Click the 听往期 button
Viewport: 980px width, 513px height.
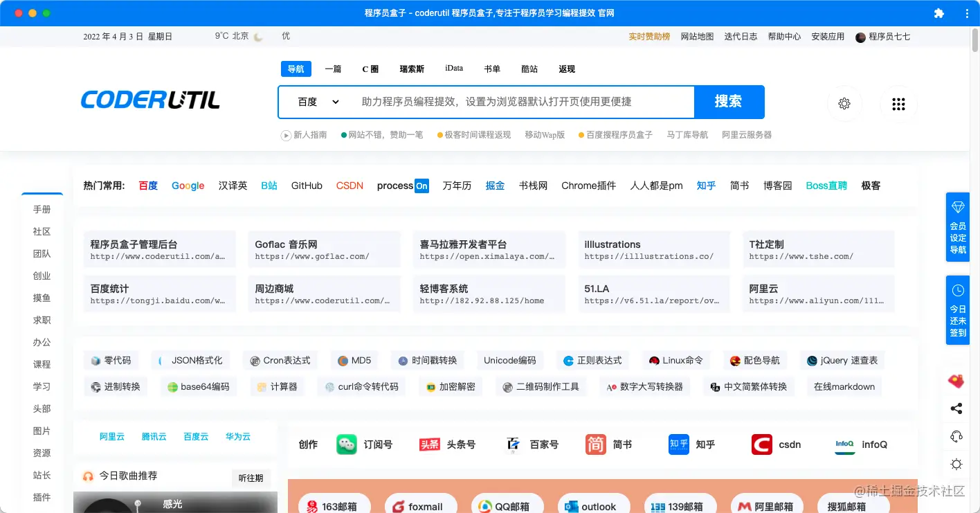point(251,478)
